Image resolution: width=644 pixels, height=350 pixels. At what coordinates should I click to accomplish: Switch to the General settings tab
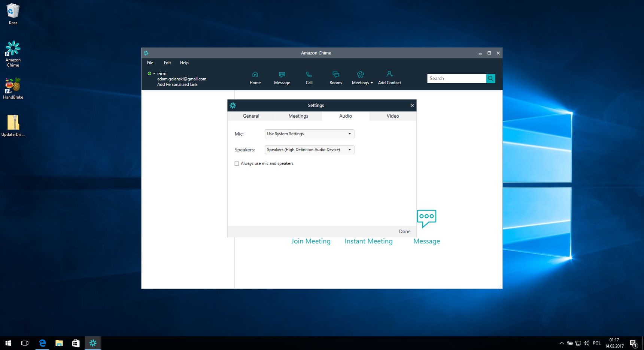tap(251, 116)
